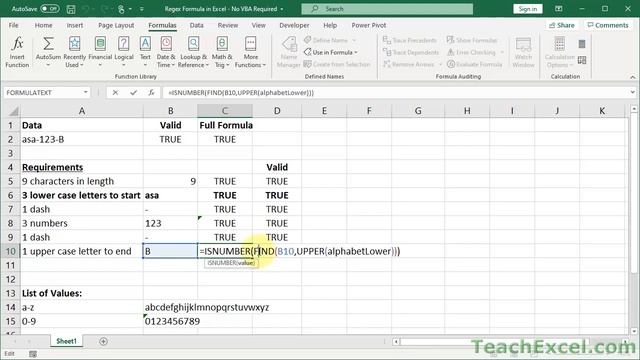Toggle AutoSave switch

tap(49, 9)
